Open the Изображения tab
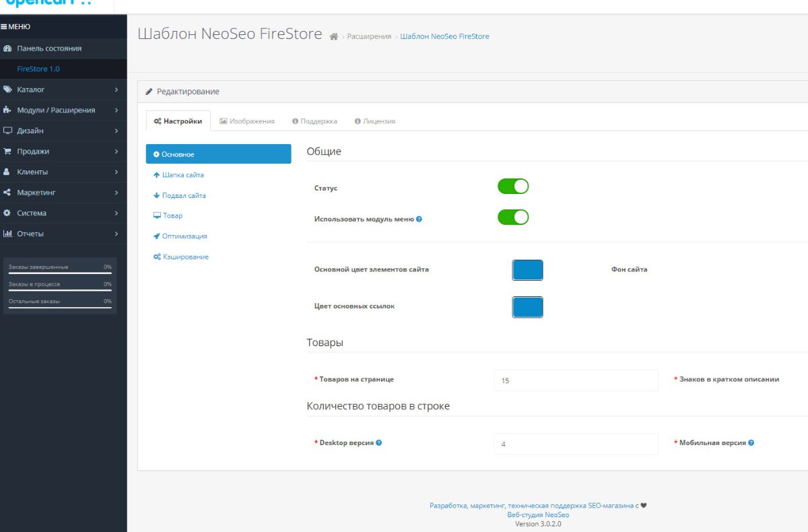 click(x=247, y=121)
